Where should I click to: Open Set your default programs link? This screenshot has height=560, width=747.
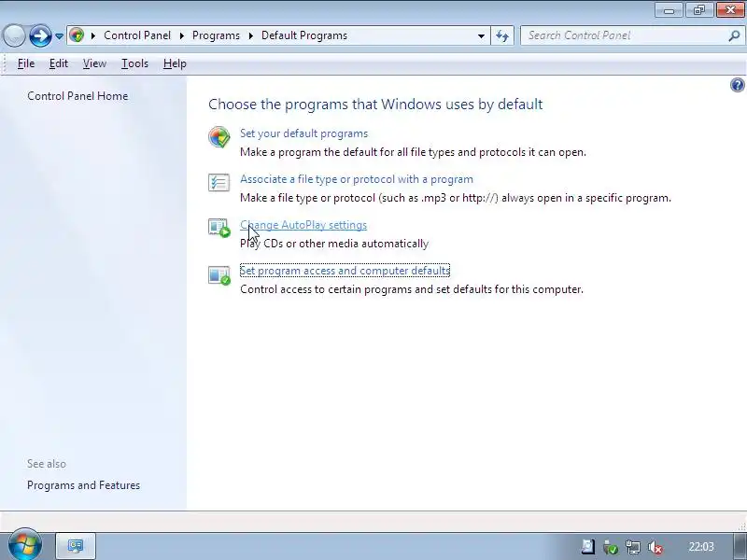click(304, 133)
